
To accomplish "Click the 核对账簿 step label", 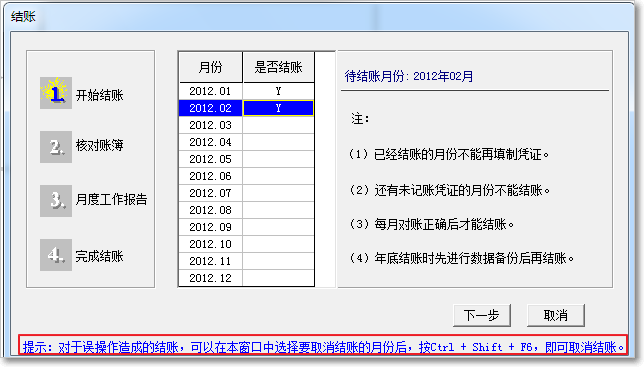I will [99, 145].
